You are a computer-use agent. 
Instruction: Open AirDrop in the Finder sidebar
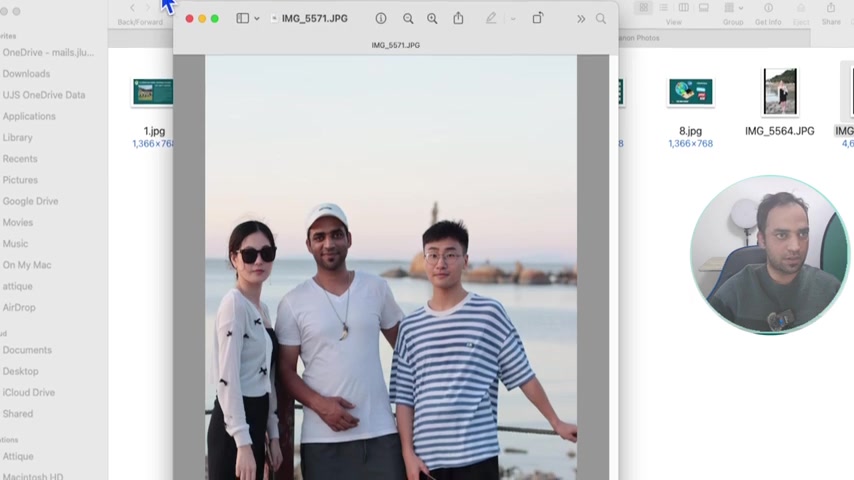click(x=19, y=307)
